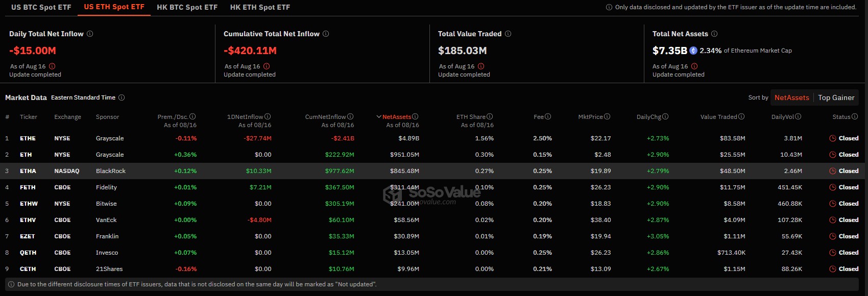Open the QETH ticker link

(x=28, y=253)
